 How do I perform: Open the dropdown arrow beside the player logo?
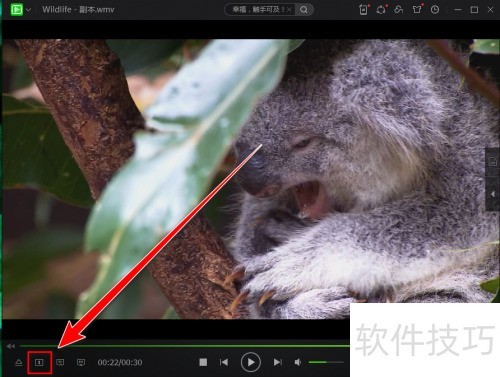click(29, 10)
